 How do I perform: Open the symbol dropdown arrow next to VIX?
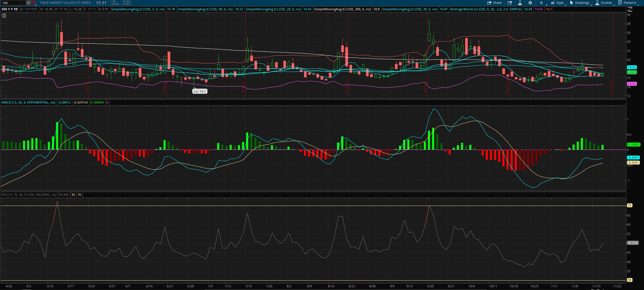pos(28,3)
